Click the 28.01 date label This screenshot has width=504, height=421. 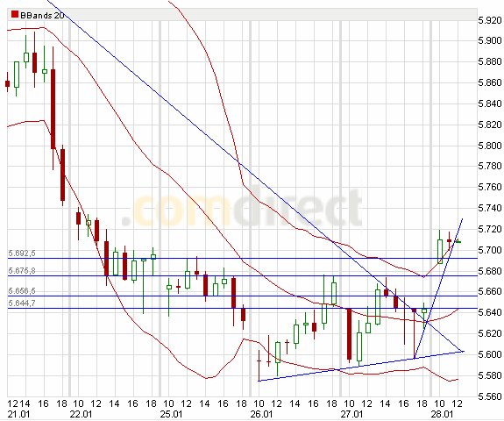[x=442, y=414]
